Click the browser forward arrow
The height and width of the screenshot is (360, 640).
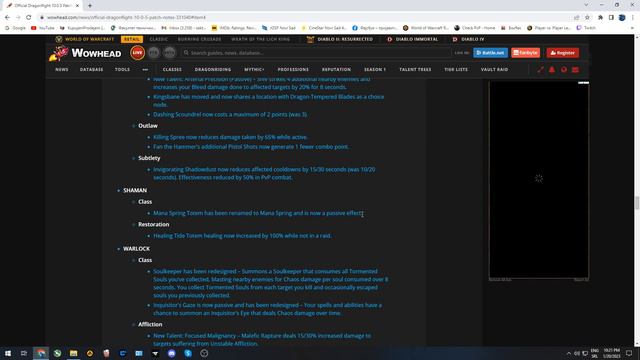[18, 18]
